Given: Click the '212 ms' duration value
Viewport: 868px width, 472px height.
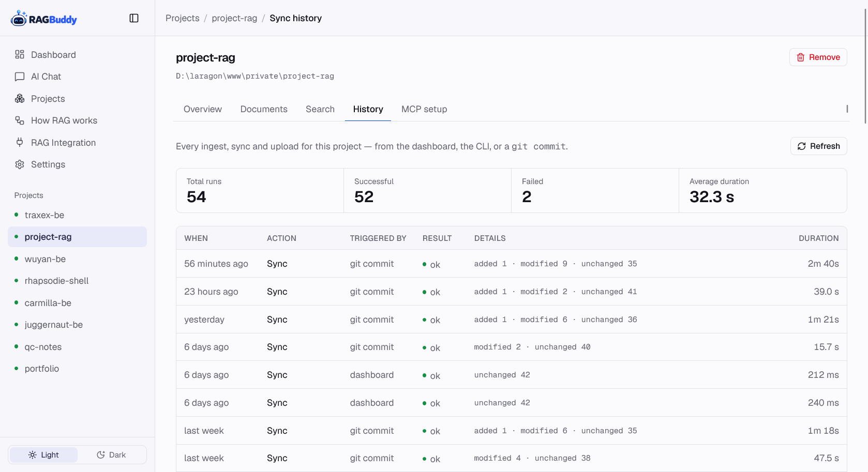Looking at the screenshot, I should (x=824, y=375).
